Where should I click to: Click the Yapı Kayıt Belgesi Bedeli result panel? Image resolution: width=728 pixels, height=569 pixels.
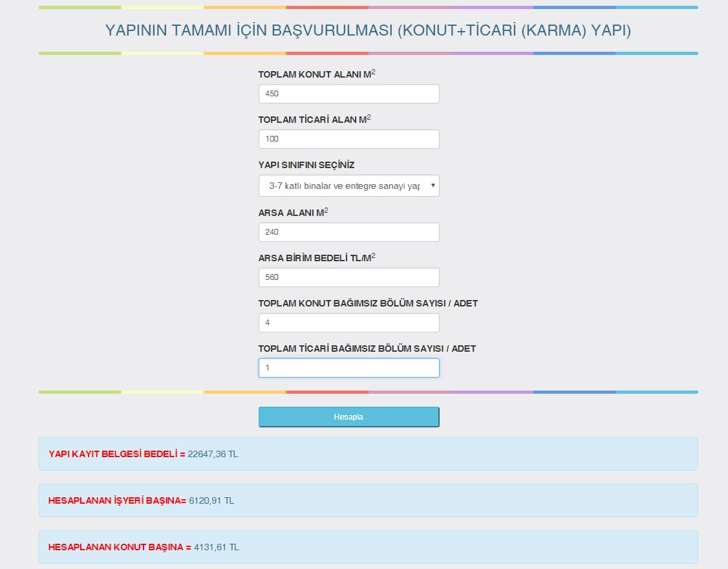(368, 454)
